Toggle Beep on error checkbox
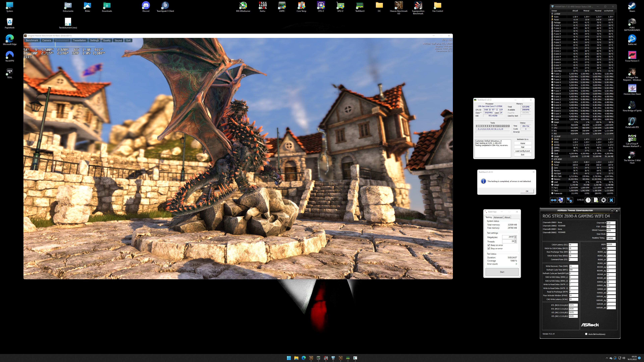 tap(489, 245)
